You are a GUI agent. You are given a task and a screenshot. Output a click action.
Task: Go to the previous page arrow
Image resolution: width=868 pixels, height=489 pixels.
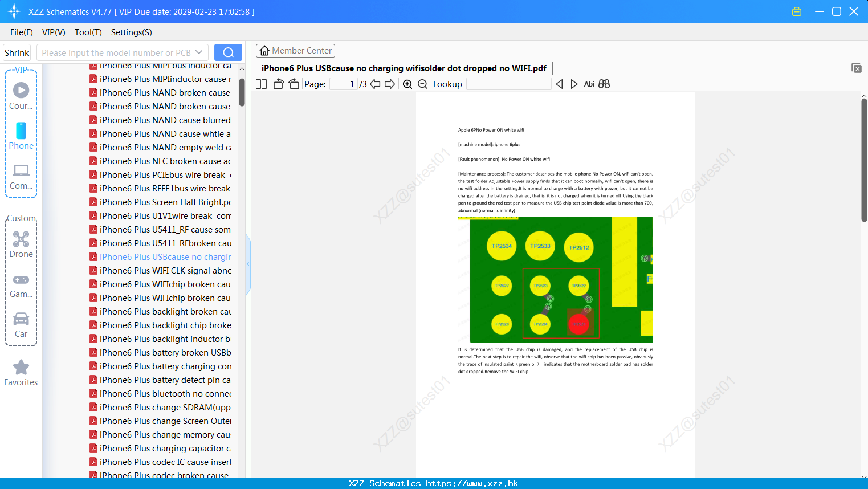click(x=375, y=84)
